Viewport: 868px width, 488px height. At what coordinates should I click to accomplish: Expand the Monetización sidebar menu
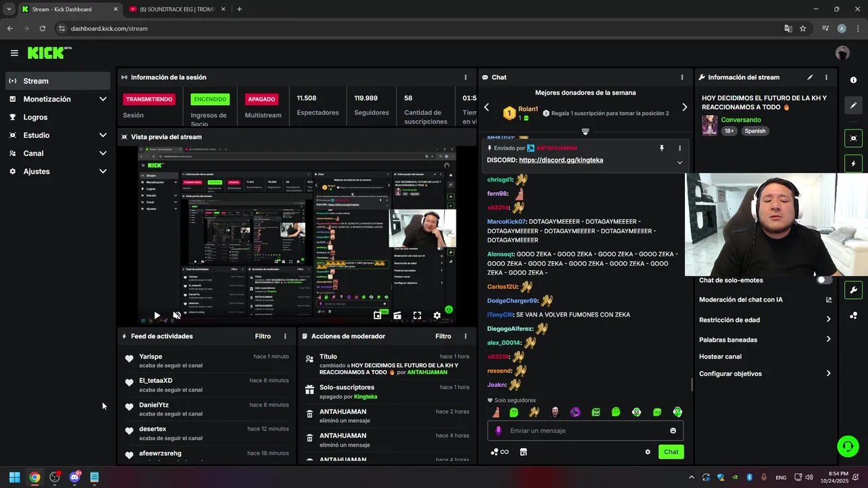pyautogui.click(x=58, y=99)
